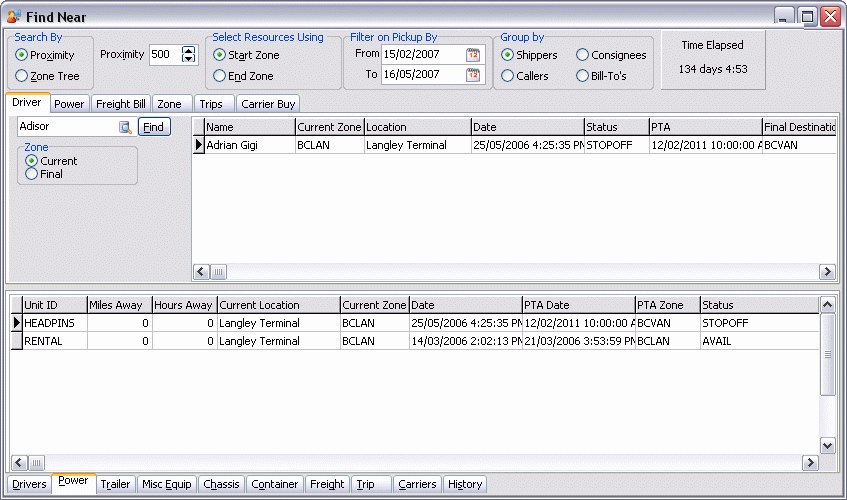Switch to the Trailer bottom tab

[x=115, y=484]
